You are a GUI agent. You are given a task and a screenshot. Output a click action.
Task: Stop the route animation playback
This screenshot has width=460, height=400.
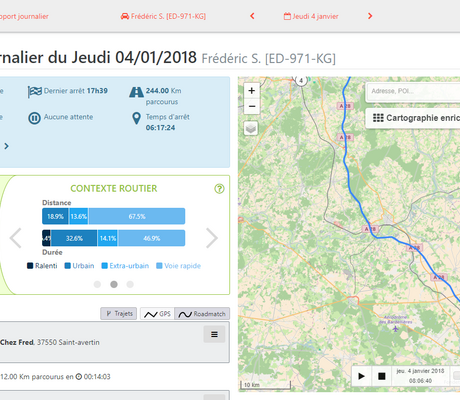tap(382, 376)
